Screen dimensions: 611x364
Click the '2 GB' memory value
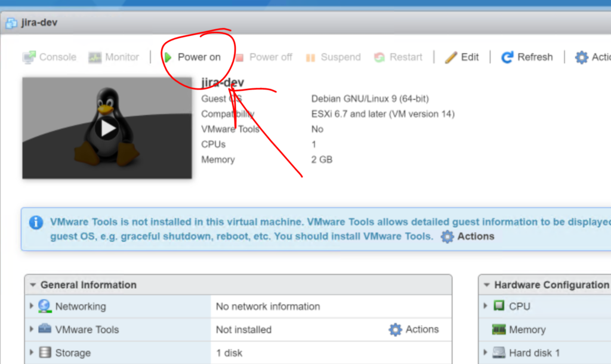point(322,159)
